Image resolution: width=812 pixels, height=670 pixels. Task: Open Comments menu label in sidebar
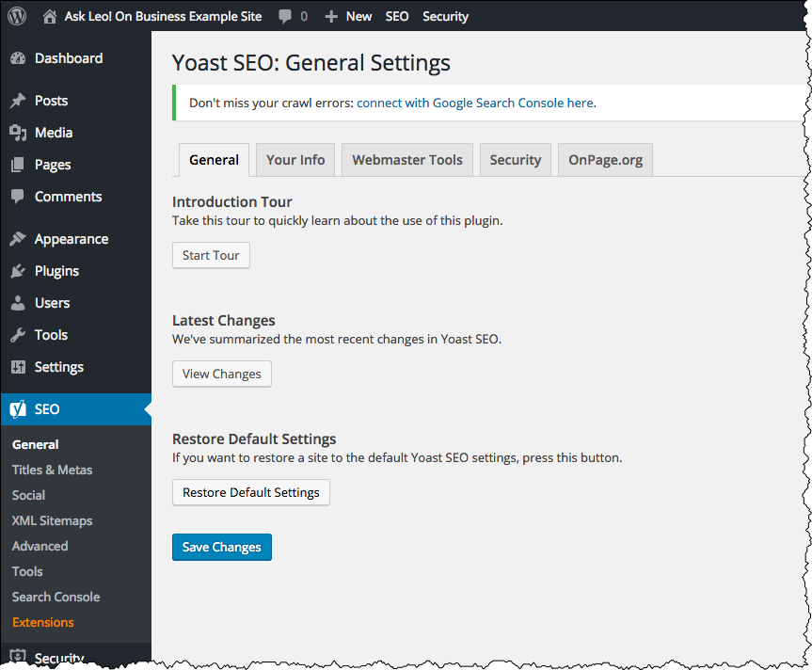(68, 197)
